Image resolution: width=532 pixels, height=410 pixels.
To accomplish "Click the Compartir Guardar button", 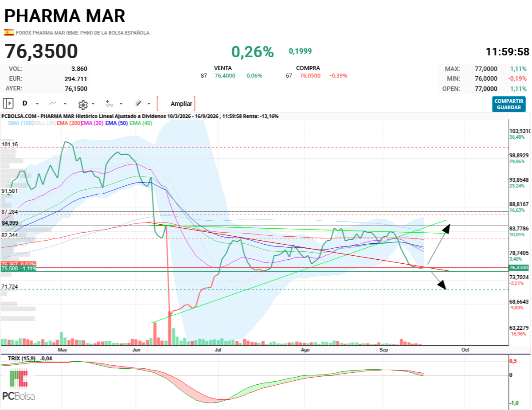I will pos(509,104).
